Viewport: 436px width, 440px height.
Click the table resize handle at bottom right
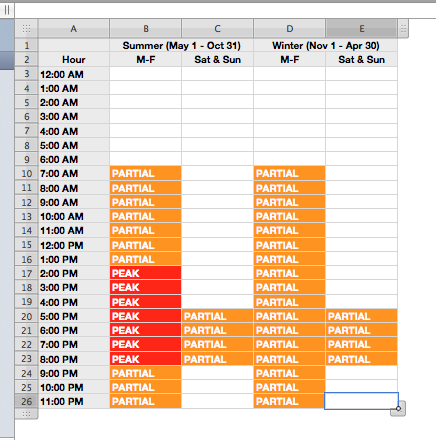click(398, 409)
